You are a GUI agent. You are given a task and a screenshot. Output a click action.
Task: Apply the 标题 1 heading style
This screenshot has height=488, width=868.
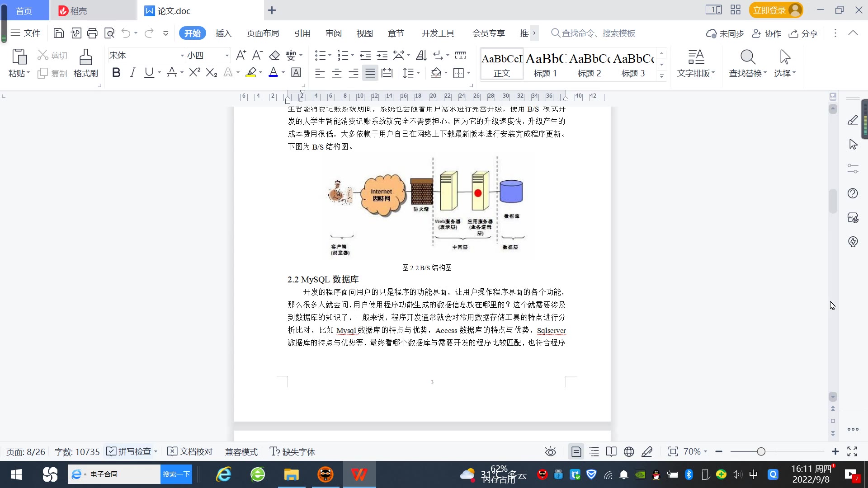[x=545, y=65]
